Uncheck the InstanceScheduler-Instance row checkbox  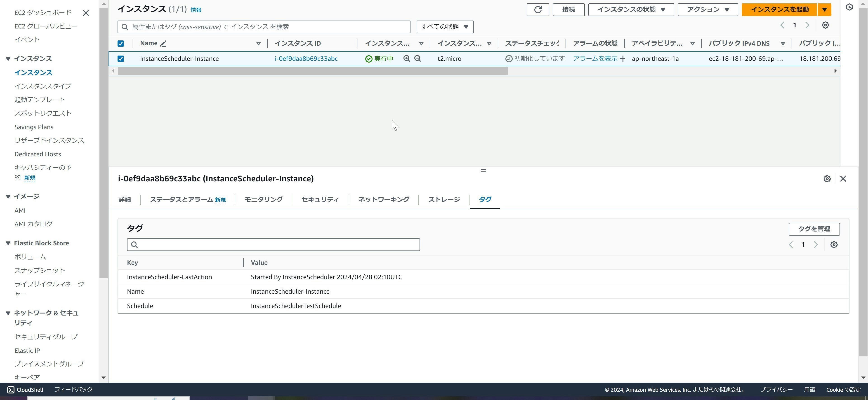(121, 58)
